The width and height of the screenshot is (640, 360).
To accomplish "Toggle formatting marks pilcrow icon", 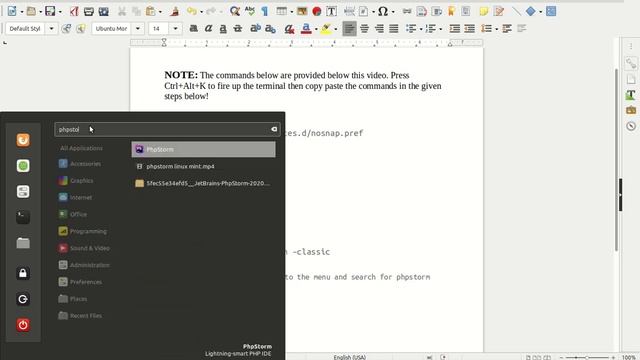I will coord(264,11).
